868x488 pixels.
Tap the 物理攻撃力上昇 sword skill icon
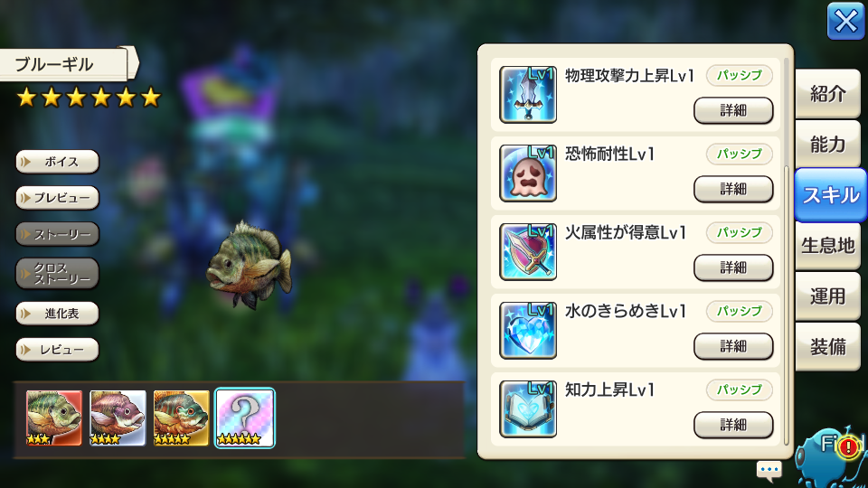tap(527, 95)
